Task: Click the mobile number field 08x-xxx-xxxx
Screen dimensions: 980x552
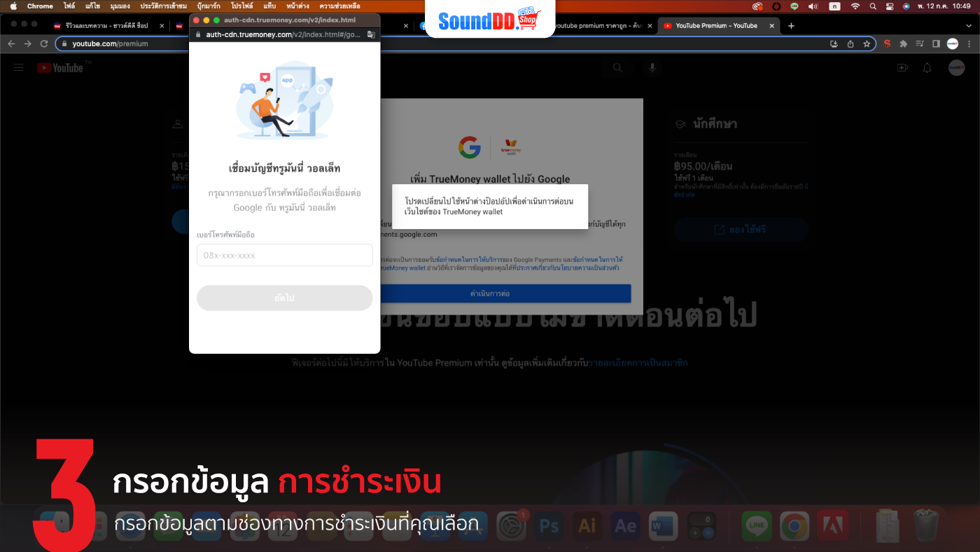Action: coord(284,255)
